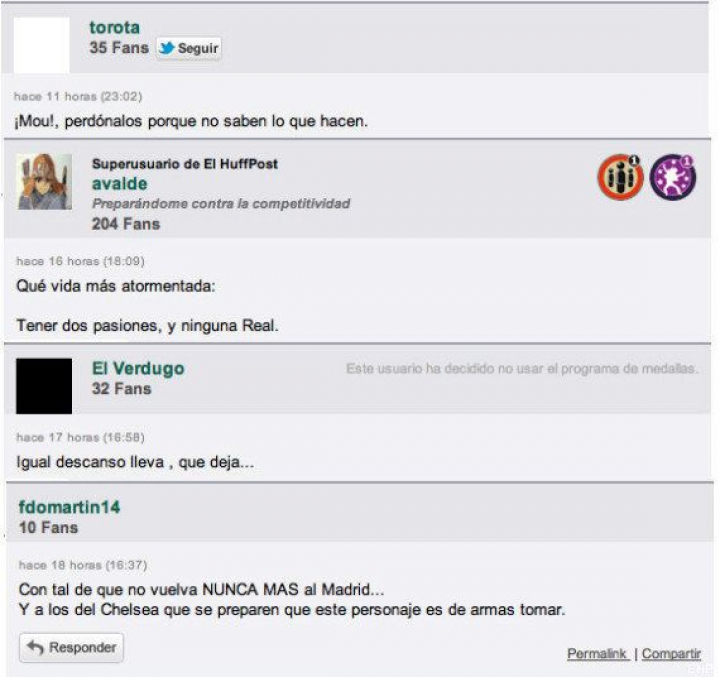This screenshot has width=720, height=677.
Task: Click the 'hace 11 horas (23:02)' timestamp
Action: [78, 96]
